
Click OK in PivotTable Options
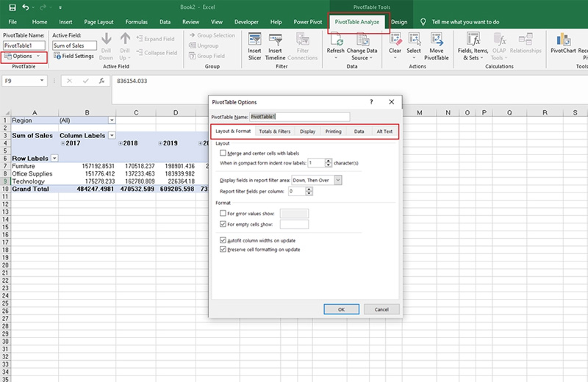click(341, 309)
